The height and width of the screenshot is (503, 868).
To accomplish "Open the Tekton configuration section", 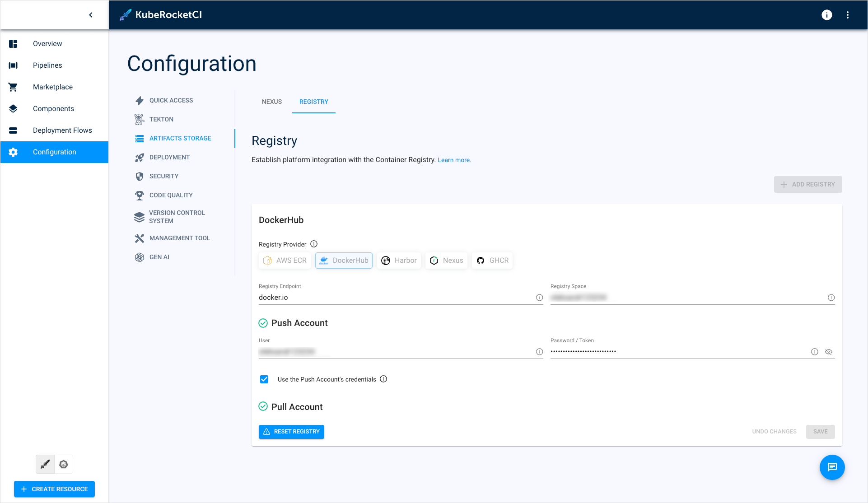I will click(162, 119).
